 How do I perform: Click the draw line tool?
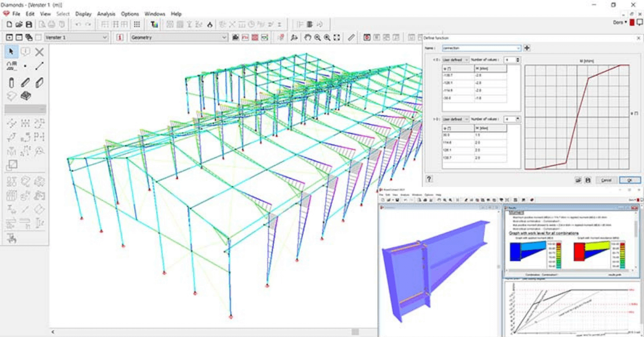[39, 66]
